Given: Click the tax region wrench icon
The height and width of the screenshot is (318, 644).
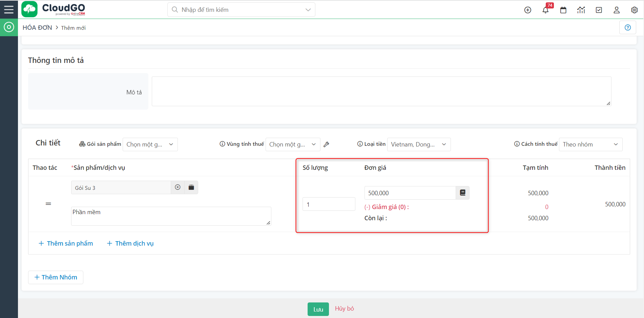Looking at the screenshot, I should [326, 144].
